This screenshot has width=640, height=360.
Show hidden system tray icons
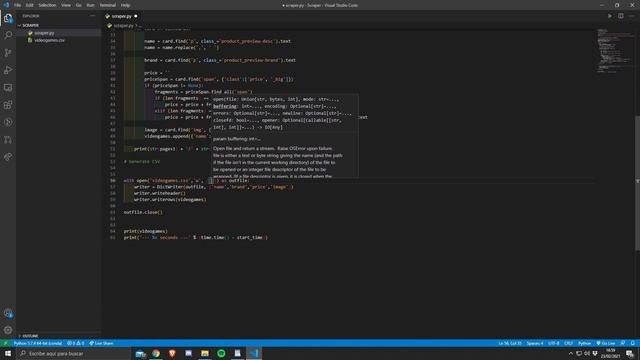click(x=571, y=353)
